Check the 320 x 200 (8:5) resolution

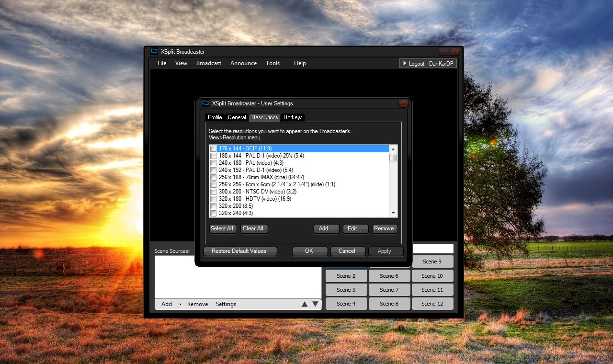pos(213,206)
